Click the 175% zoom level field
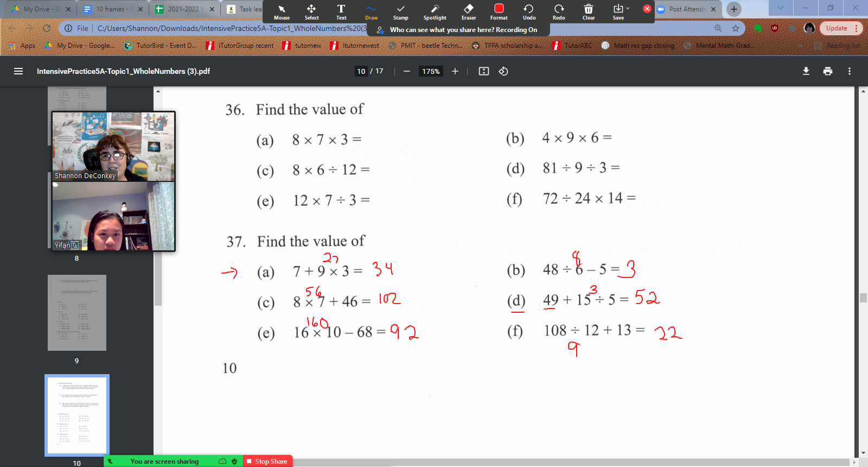Image resolution: width=868 pixels, height=467 pixels. pos(431,71)
